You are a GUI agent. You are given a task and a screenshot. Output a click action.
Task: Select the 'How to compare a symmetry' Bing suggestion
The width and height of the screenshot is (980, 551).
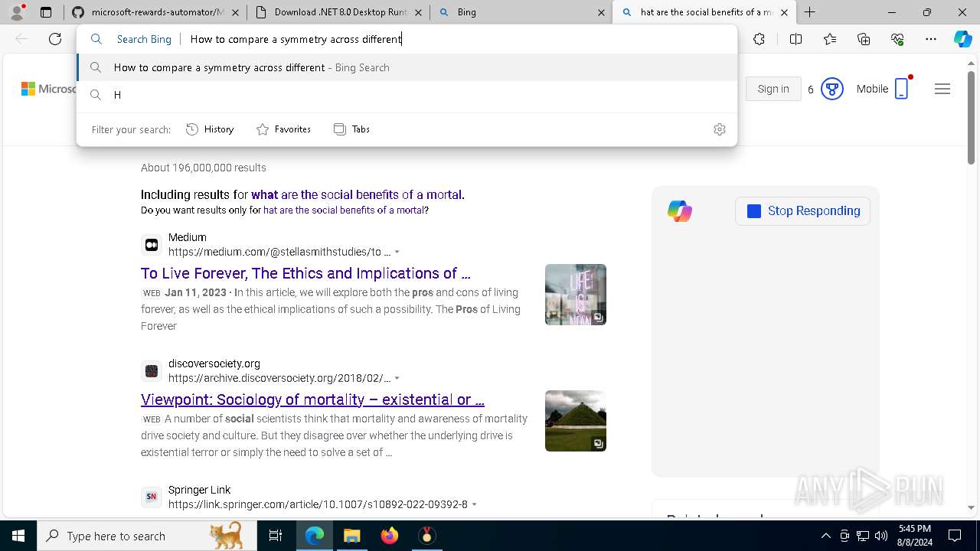pos(407,67)
